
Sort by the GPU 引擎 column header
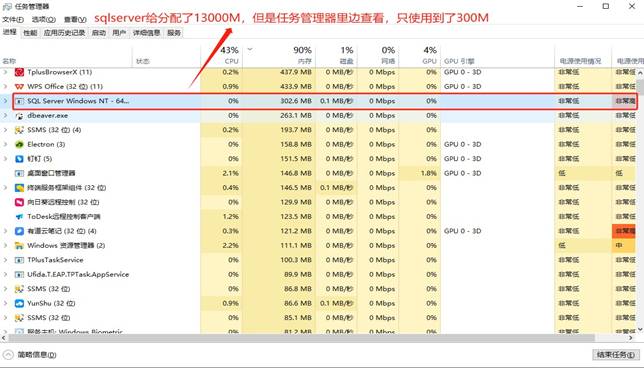497,55
